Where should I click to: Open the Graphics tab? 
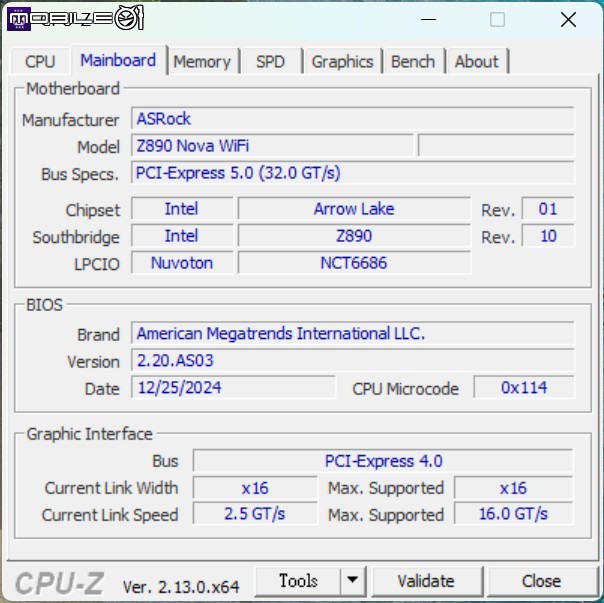(342, 62)
